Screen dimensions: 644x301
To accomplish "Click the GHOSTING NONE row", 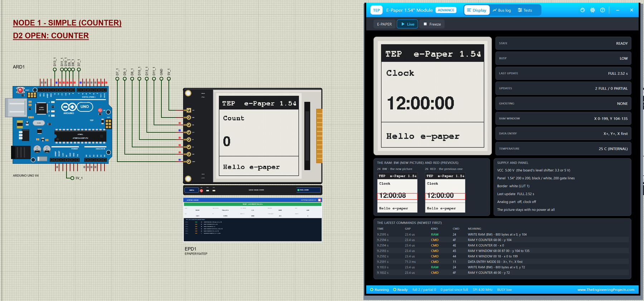I will click(x=563, y=104).
